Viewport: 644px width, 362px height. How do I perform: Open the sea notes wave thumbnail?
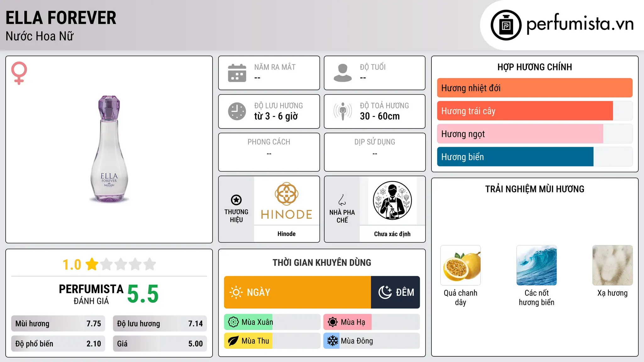tap(536, 265)
